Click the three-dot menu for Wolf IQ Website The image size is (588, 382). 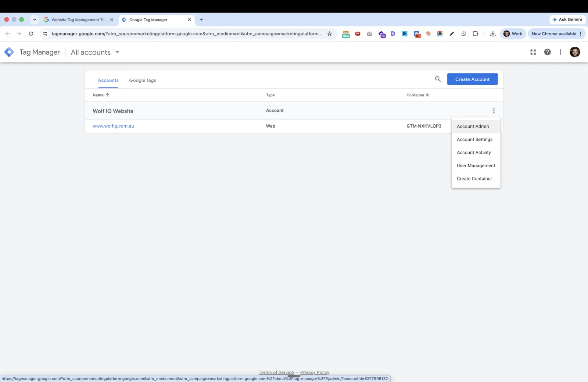click(x=494, y=111)
